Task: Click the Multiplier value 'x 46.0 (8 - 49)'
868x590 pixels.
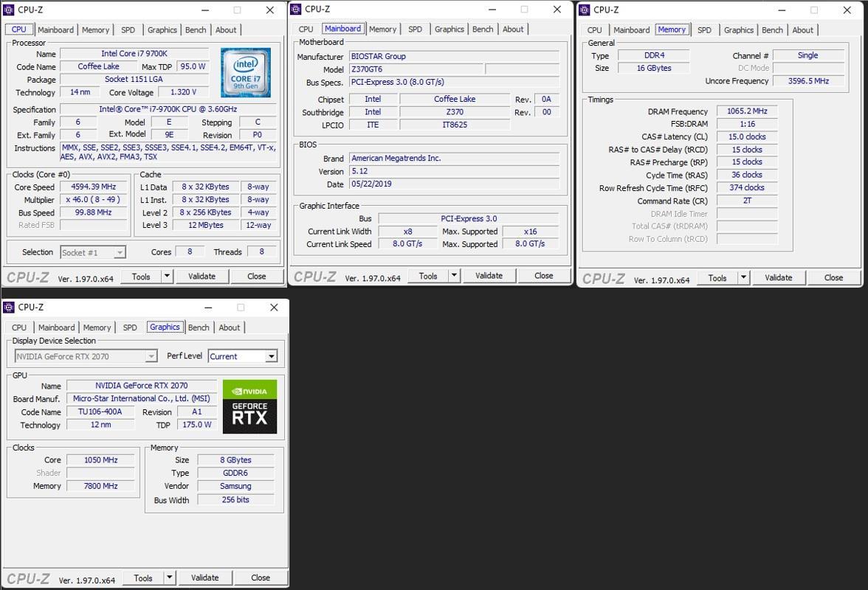Action: click(94, 200)
